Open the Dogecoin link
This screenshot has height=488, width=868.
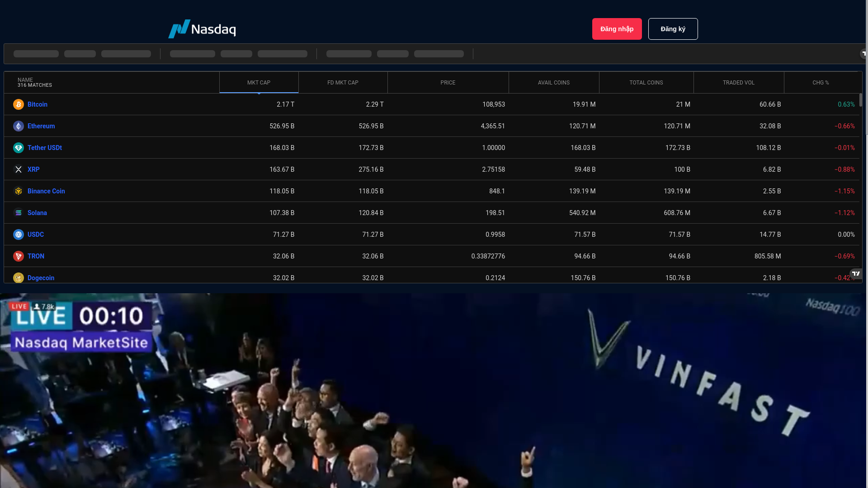[x=41, y=278]
